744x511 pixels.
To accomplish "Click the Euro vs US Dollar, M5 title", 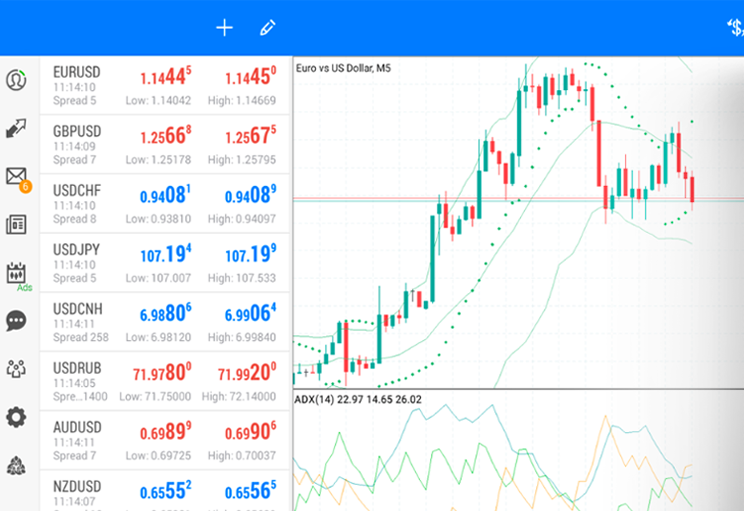I will pos(343,68).
